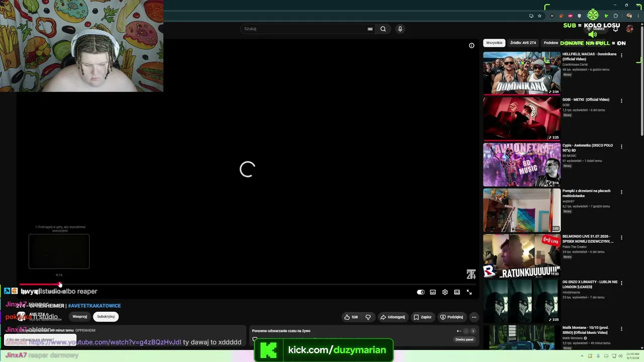Like the video with 538 likes
This screenshot has height=362, width=644.
pos(351,317)
